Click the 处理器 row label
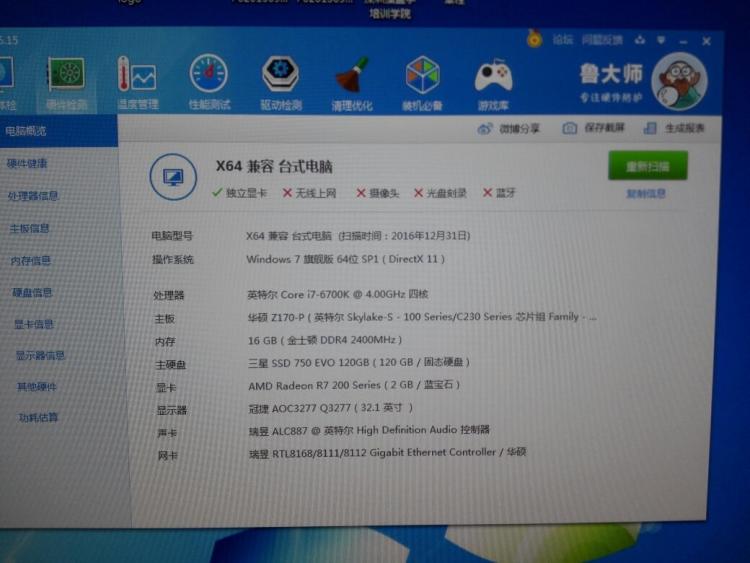Screen dimensions: 750x563 point(168,295)
